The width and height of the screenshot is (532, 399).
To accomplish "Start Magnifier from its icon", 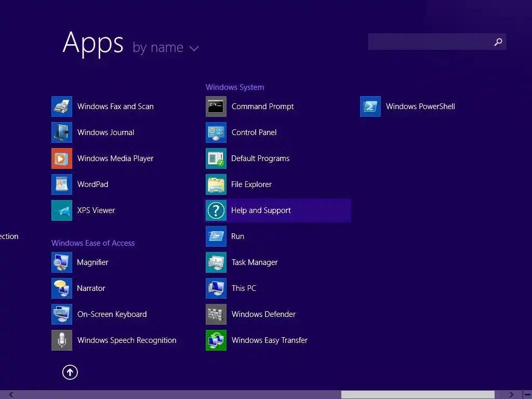I will coord(62,262).
